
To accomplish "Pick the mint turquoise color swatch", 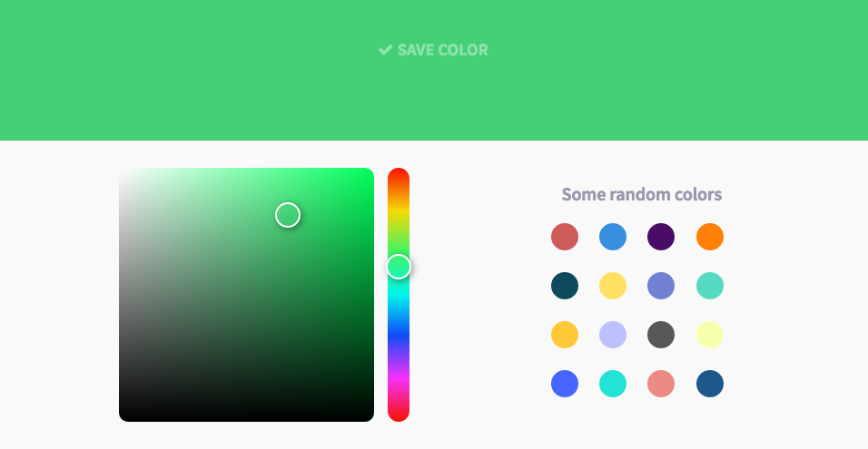I will coord(710,286).
